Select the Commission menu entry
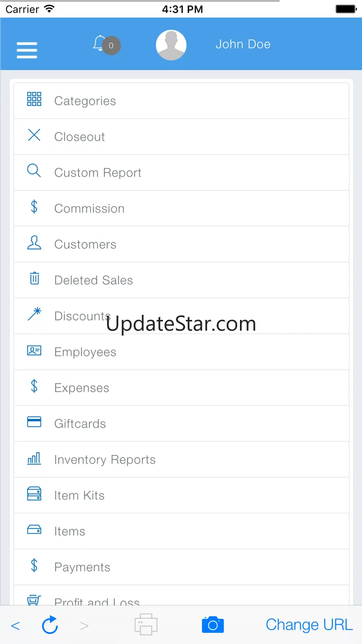This screenshot has width=362, height=644. coord(89,208)
